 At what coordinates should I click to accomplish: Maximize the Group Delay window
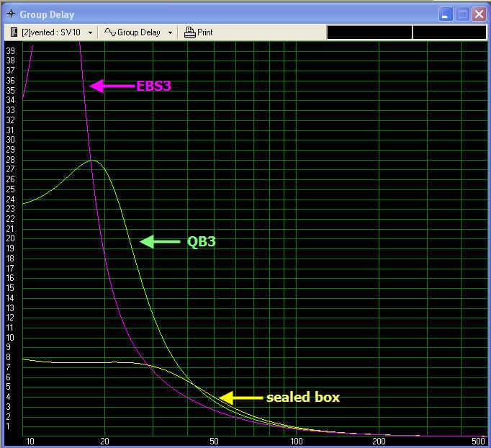coord(462,14)
